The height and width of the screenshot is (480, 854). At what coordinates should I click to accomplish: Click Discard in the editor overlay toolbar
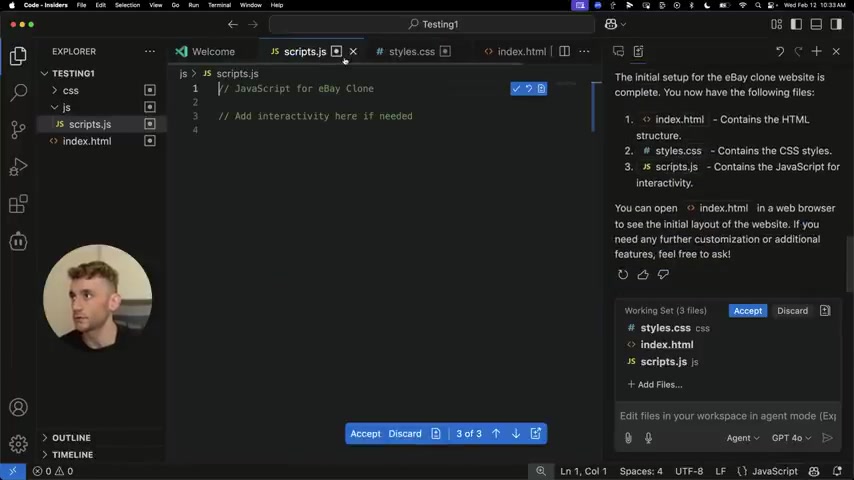point(405,434)
